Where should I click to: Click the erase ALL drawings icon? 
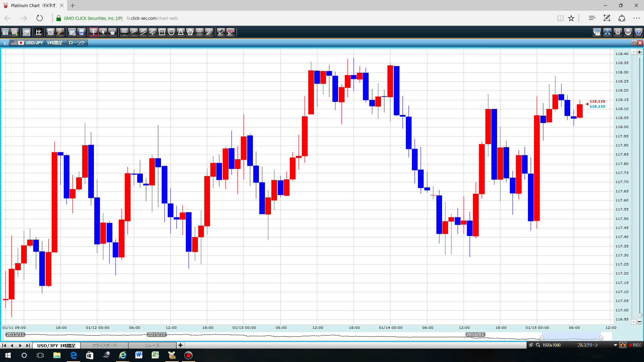tap(230, 32)
